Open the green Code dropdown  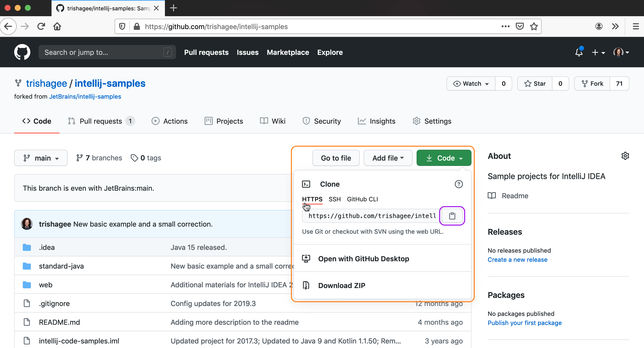(x=444, y=158)
